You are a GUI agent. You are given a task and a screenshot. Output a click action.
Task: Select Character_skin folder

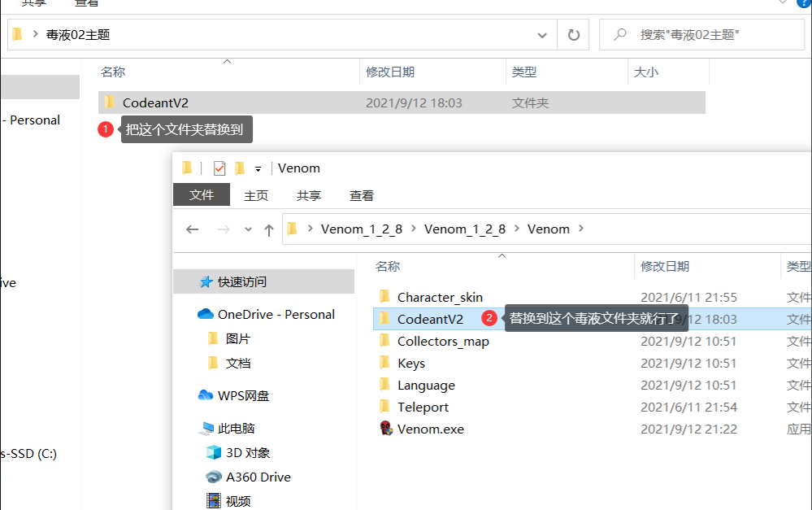point(440,297)
